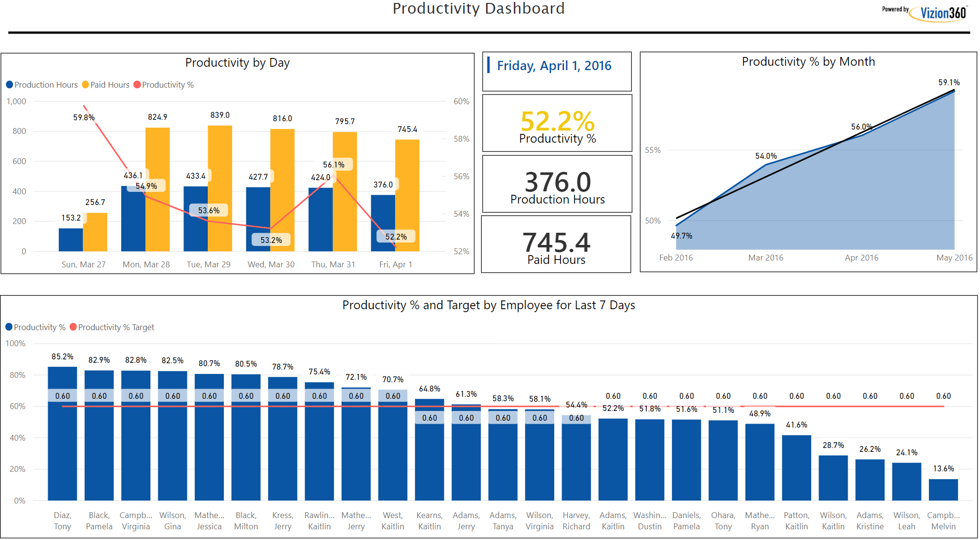Click the Productivity % Target legend dot
Viewport: 980px width, 540px height.
(73, 327)
